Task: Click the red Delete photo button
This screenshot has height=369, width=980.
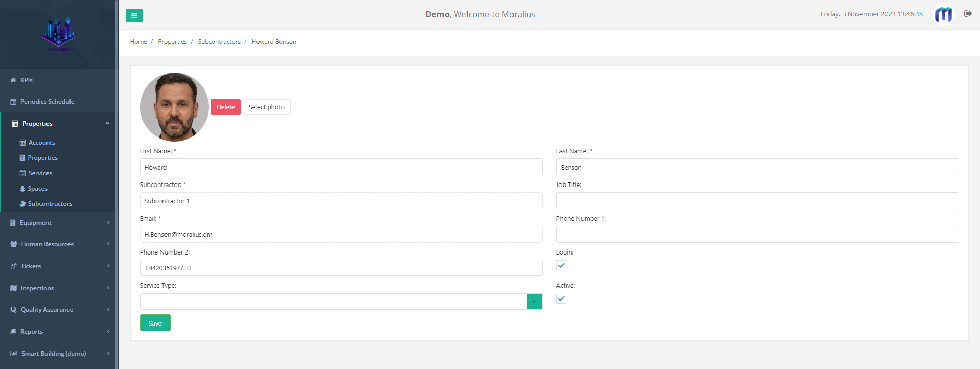Action: (x=225, y=107)
